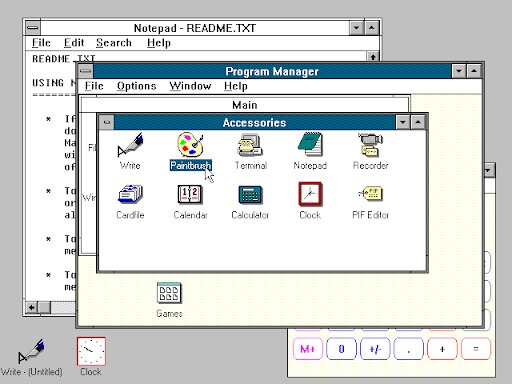
Task: Click the Accessories title bar
Action: point(255,122)
